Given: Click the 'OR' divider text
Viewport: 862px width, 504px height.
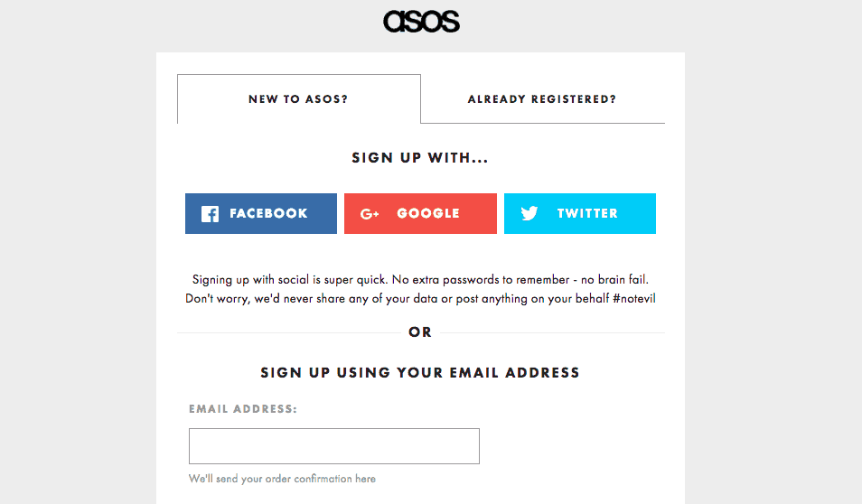Looking at the screenshot, I should 420,332.
